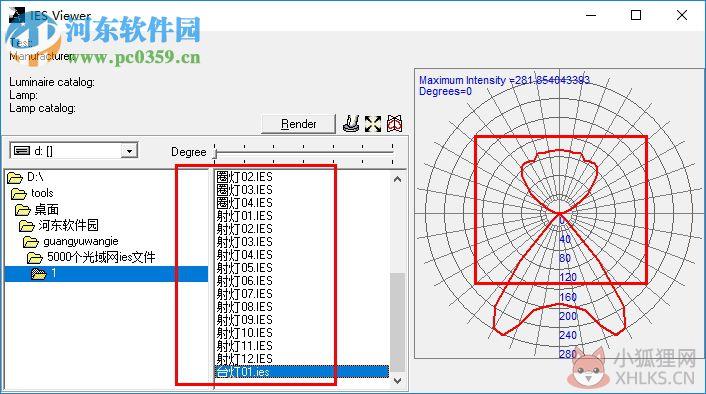Select file 射灯02.IES
Viewport: 706px width, 394px height.
244,229
